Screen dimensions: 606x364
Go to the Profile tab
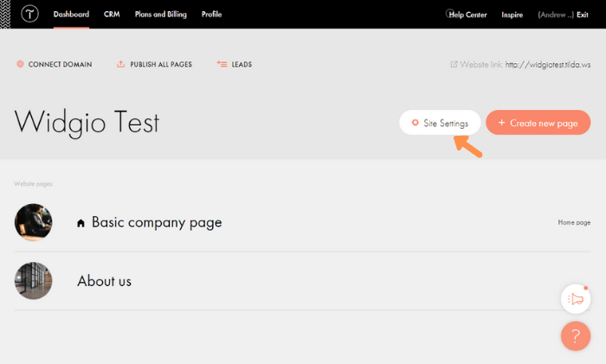click(211, 15)
